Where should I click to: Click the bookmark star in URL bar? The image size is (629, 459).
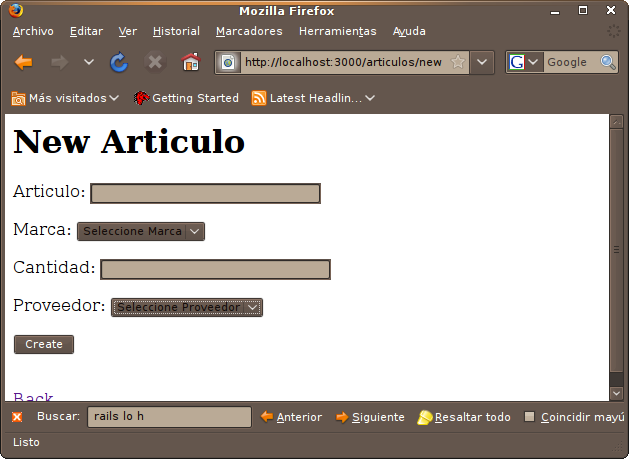click(x=458, y=62)
